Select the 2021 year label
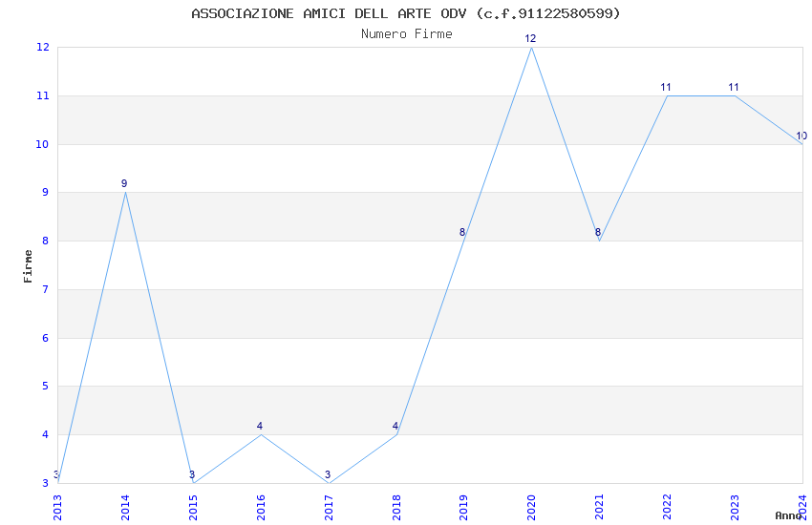This screenshot has height=525, width=812. [600, 508]
